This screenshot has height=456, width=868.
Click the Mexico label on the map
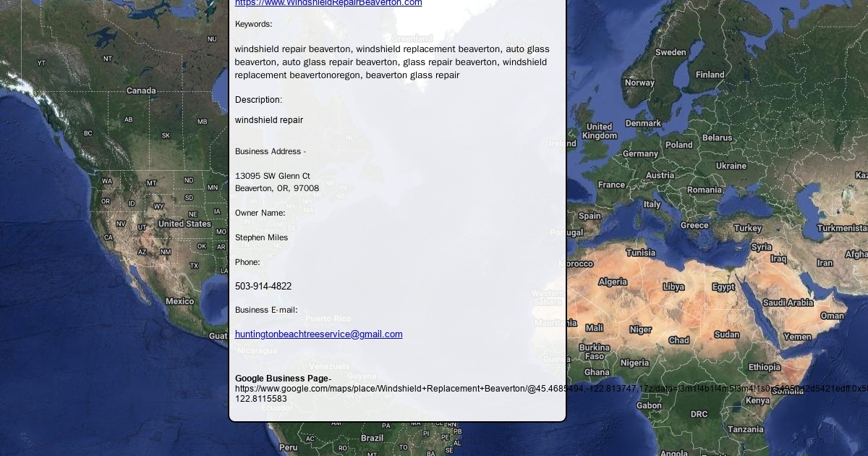coord(179,301)
